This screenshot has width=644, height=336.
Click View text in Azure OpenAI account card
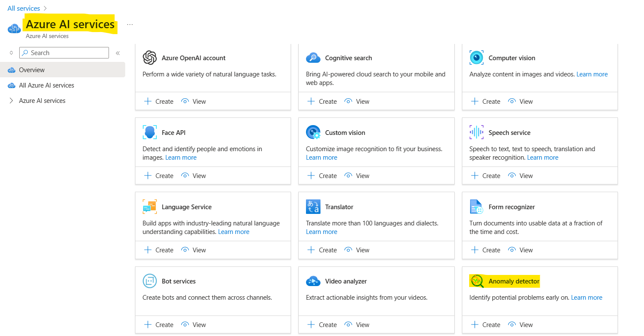click(199, 102)
